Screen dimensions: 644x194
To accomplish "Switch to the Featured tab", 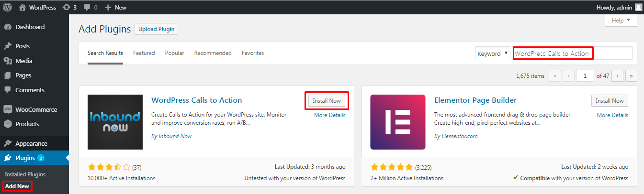I will pos(144,53).
